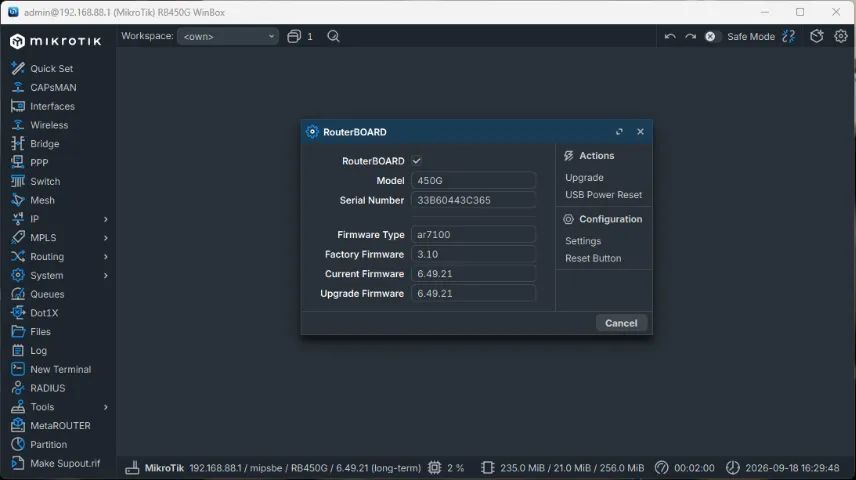Expand the Tools submenu
856x480 pixels.
tap(106, 407)
